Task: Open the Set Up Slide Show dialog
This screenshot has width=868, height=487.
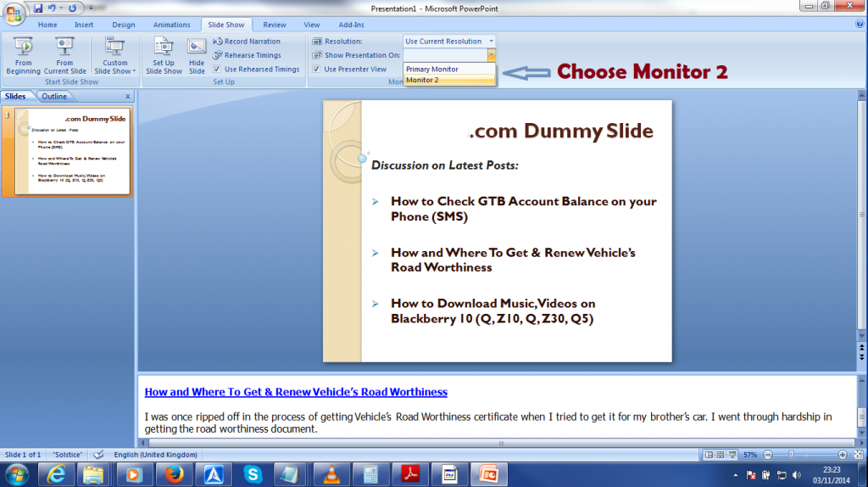Action: coord(164,55)
